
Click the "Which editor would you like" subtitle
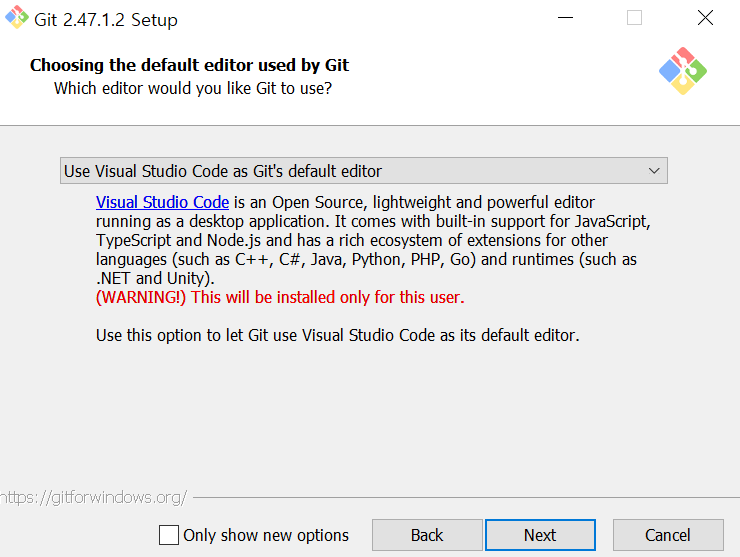pos(193,88)
